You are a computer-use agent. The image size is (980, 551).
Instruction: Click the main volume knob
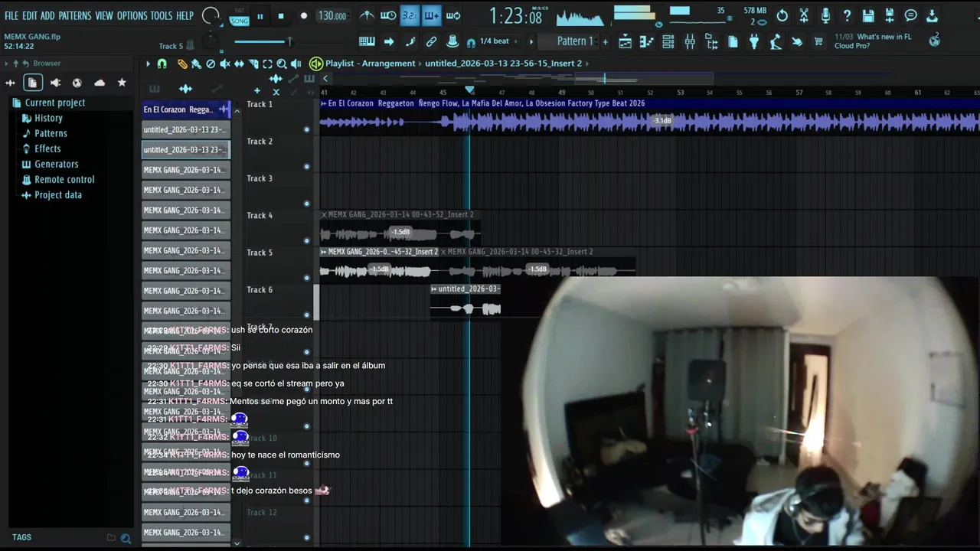[x=211, y=15]
